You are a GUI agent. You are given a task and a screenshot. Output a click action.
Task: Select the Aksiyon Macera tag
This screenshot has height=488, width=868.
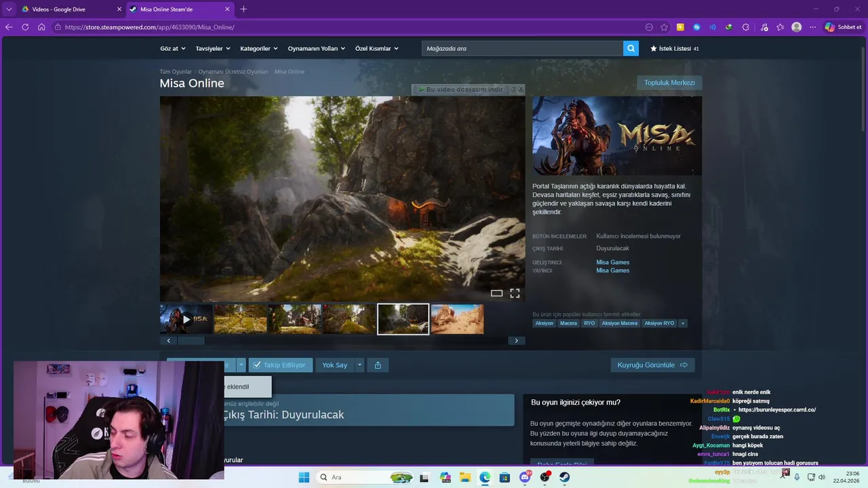(x=620, y=323)
